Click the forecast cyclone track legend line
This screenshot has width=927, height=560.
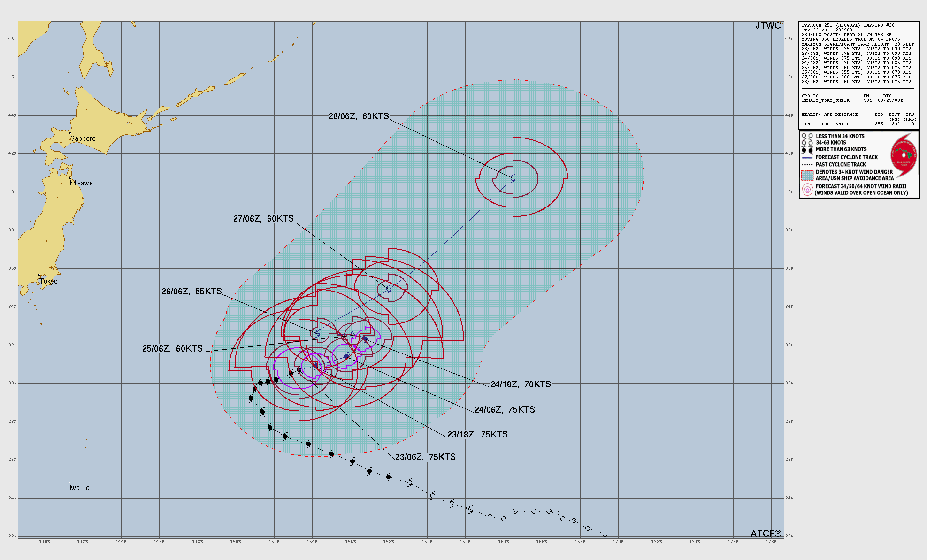(807, 158)
